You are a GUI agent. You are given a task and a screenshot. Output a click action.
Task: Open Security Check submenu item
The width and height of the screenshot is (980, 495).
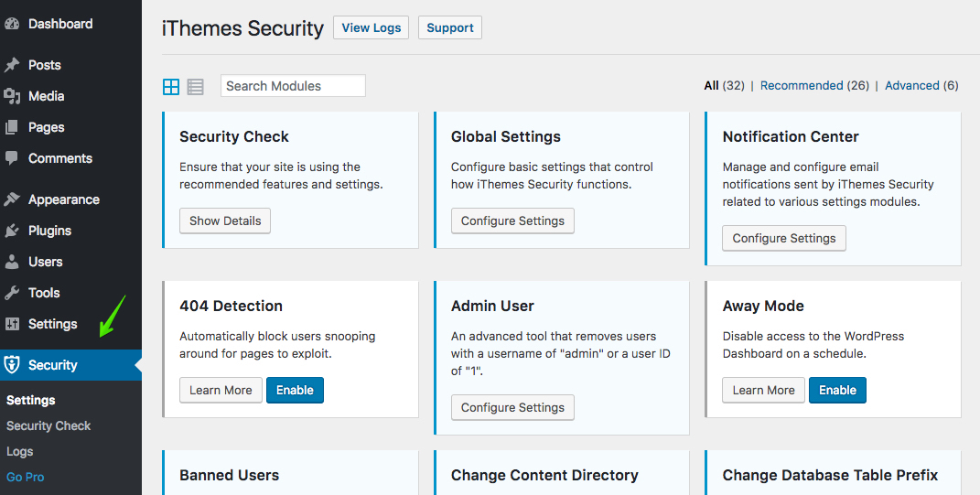(48, 425)
